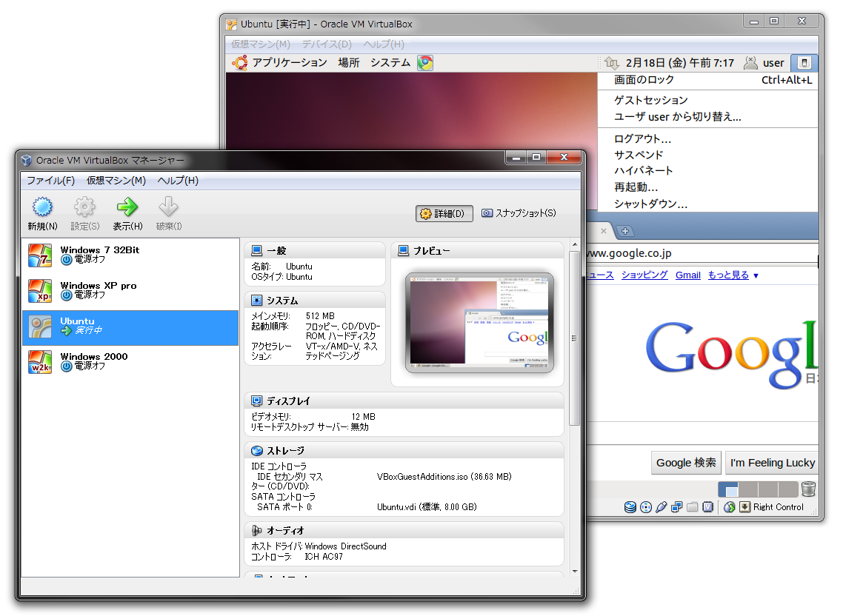Click the Gmail link on Google
Screen dimensions: 843x616
tap(687, 275)
